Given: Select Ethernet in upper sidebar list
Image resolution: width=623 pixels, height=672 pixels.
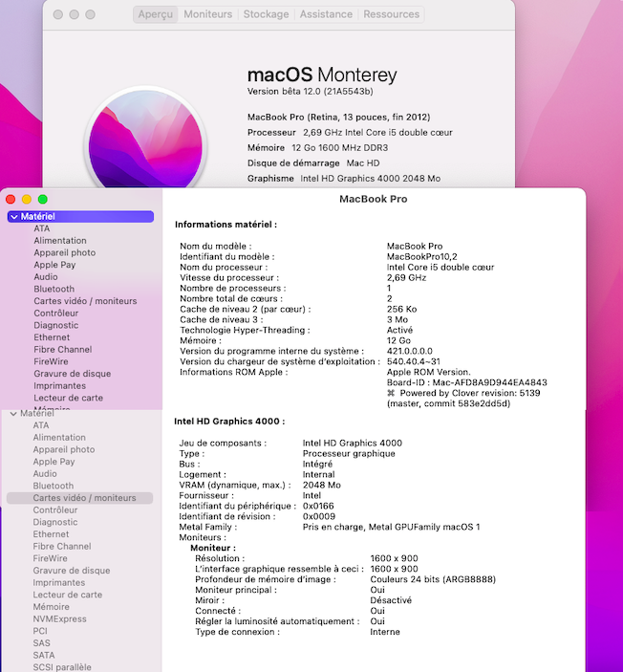Looking at the screenshot, I should tap(52, 337).
